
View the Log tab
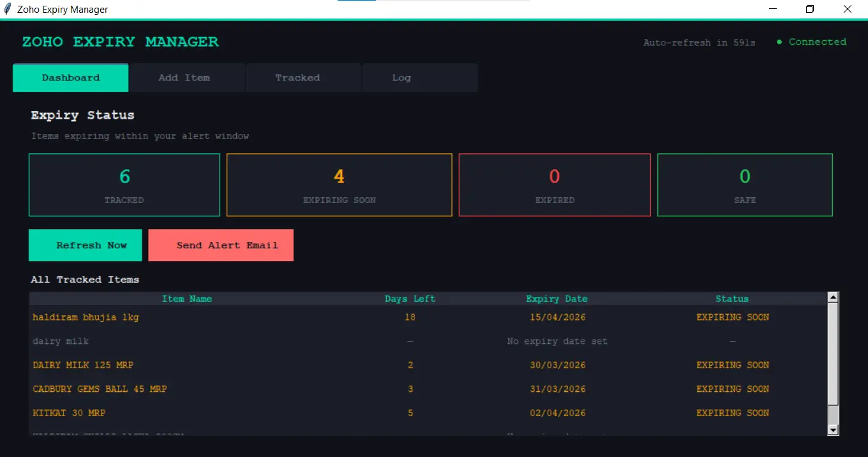pos(401,77)
